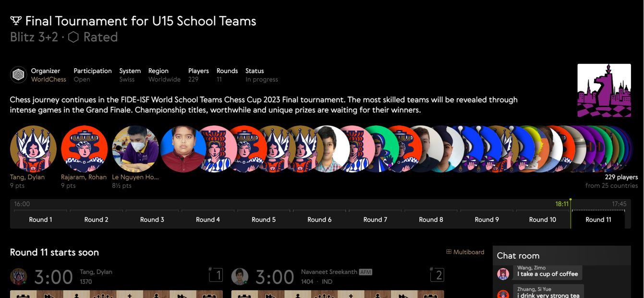Open Navaneet Sreekanth player name
The height and width of the screenshot is (298, 644).
(x=329, y=272)
